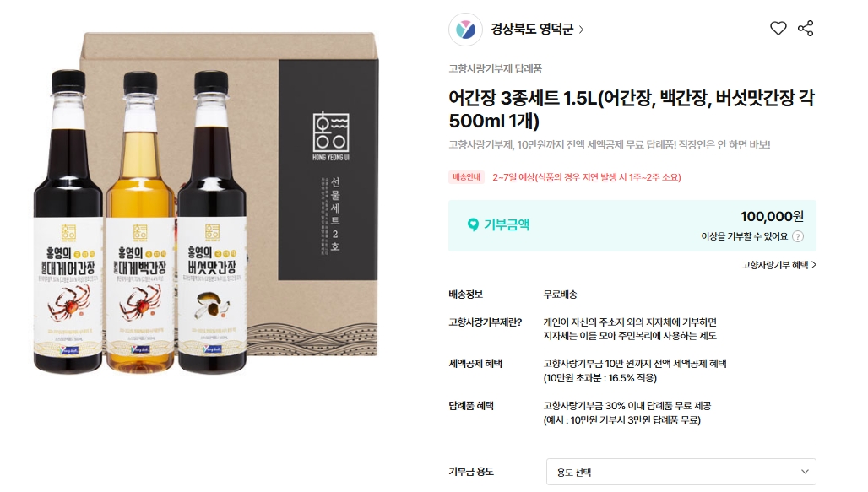The height and width of the screenshot is (492, 868).
Task: Click the green pin icon beside 기부금액
Action: [x=473, y=224]
